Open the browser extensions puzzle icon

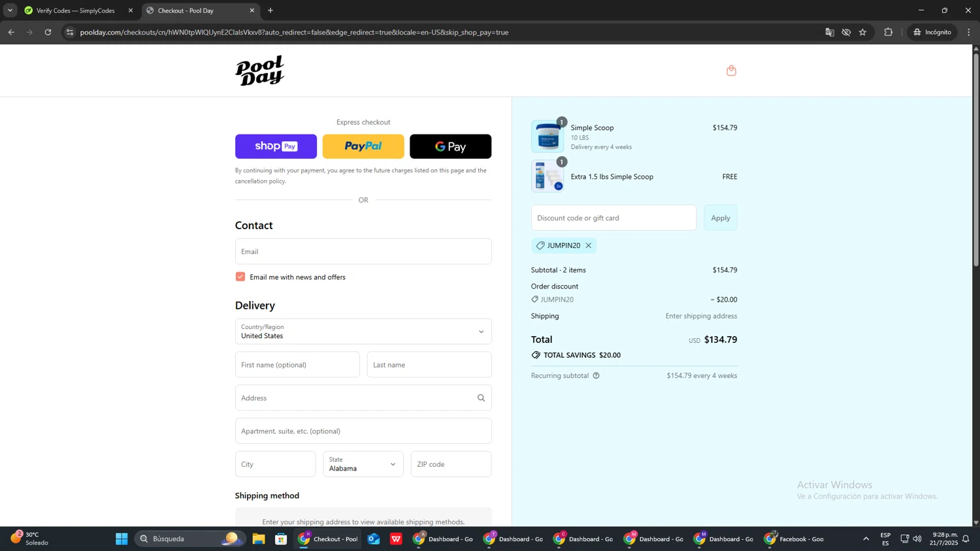tap(888, 32)
